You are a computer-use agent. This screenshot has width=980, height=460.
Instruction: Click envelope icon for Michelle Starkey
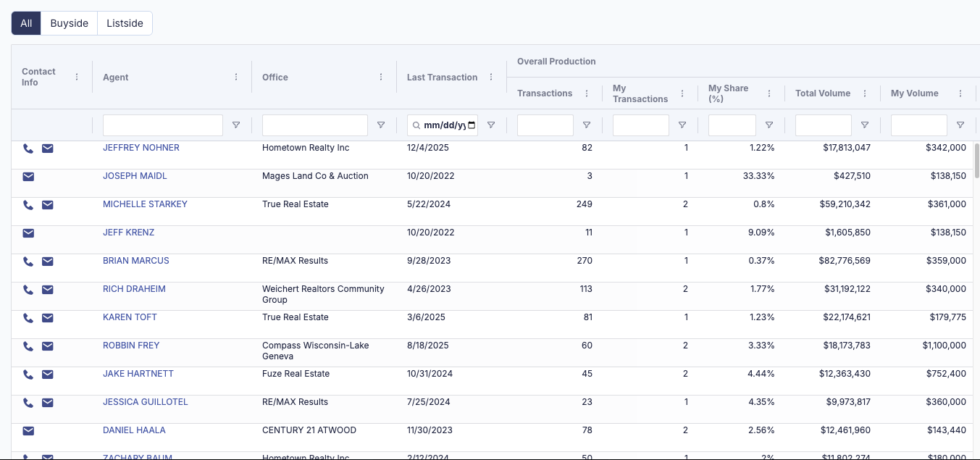[x=47, y=205]
